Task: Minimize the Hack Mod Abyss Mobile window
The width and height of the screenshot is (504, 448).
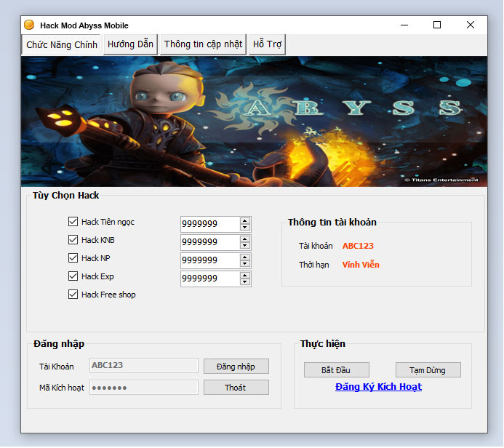Action: (x=404, y=25)
